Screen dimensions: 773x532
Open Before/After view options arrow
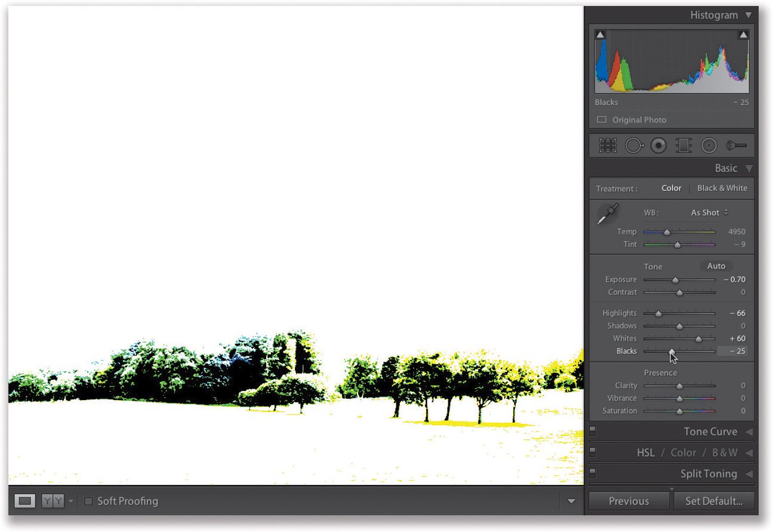(x=71, y=502)
